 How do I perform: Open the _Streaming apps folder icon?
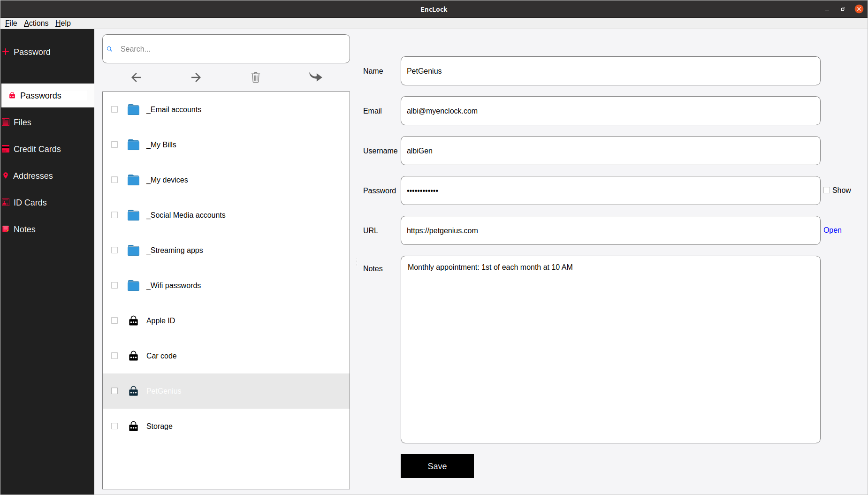point(134,250)
